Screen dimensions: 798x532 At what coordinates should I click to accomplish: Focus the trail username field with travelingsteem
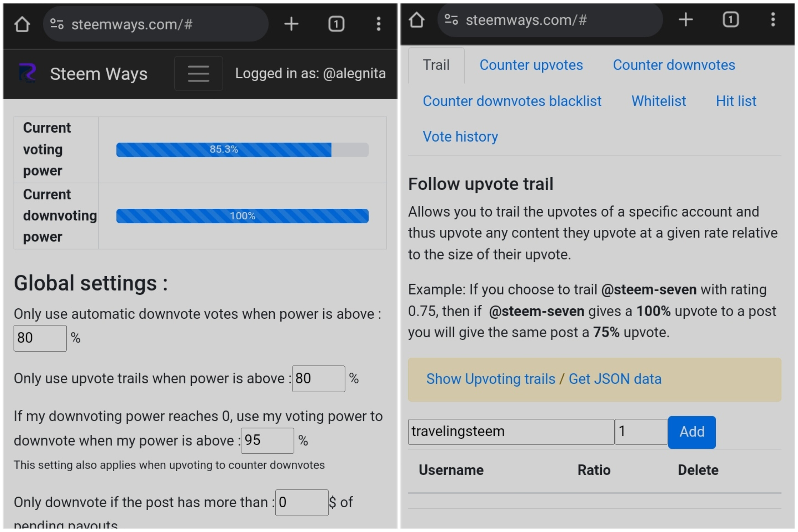(x=511, y=432)
